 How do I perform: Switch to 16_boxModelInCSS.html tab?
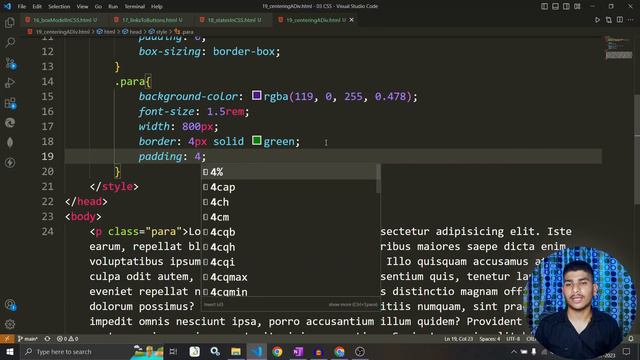pos(62,20)
